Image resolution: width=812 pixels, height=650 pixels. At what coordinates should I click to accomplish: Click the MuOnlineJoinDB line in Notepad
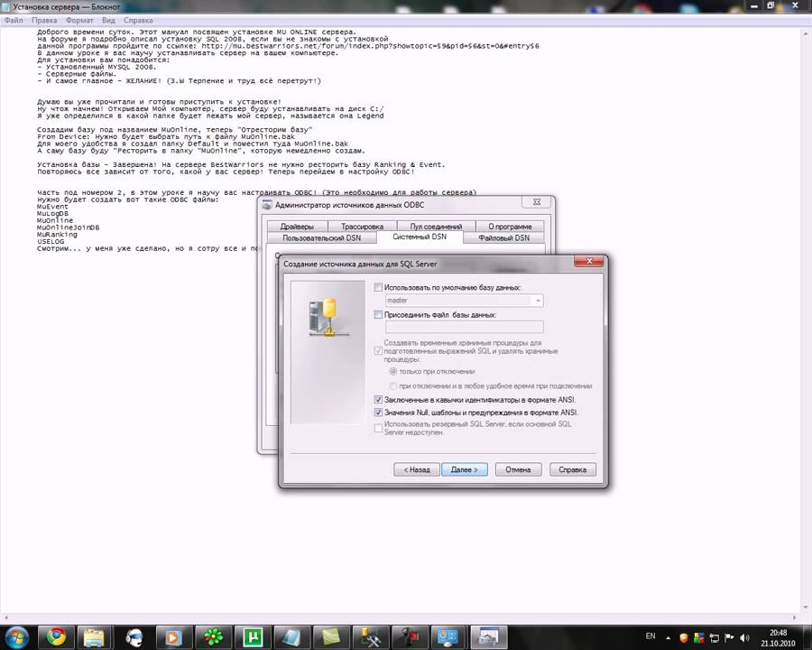tap(68, 227)
